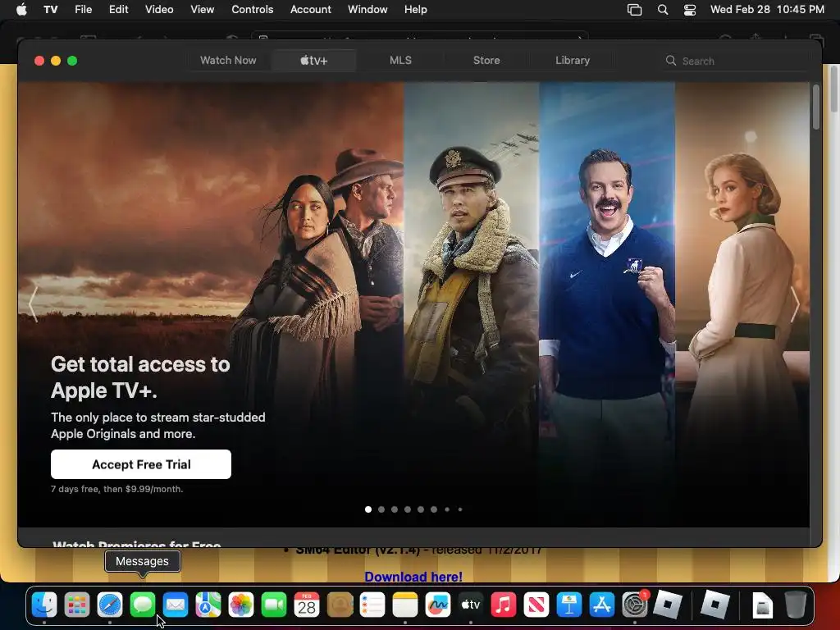Open the TV application menu
Image resolution: width=840 pixels, height=630 pixels.
(50, 9)
